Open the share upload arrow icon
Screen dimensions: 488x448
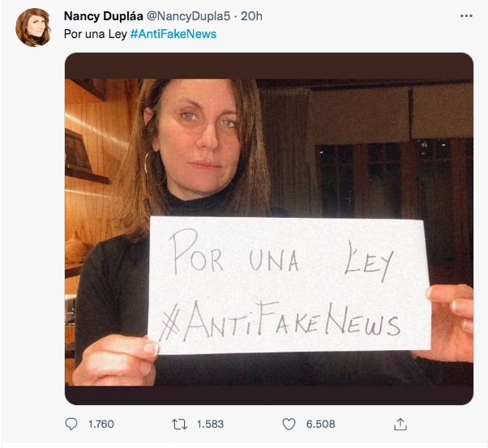400,424
